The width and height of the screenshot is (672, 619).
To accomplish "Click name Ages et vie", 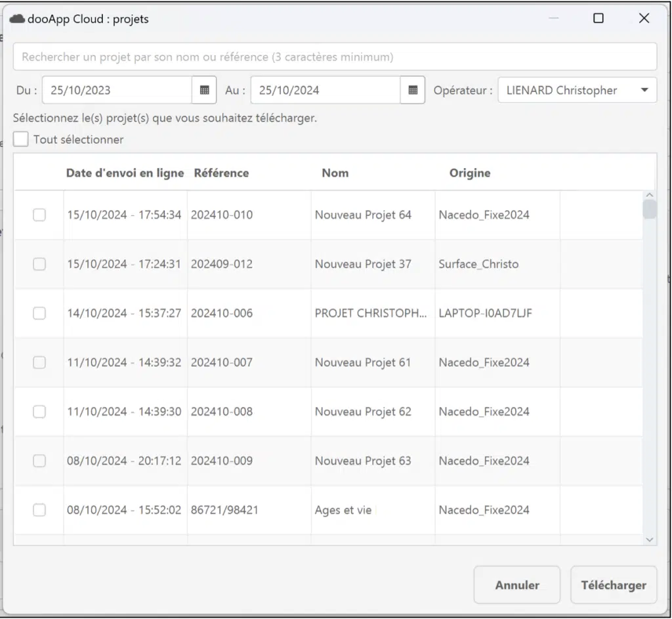I will click(x=343, y=510).
